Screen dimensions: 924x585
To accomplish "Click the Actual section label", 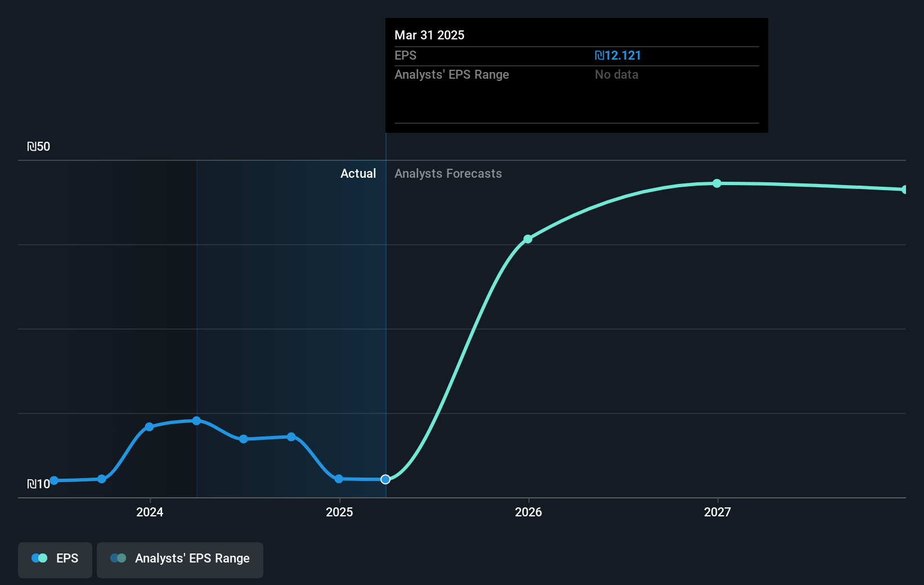I will 358,173.
